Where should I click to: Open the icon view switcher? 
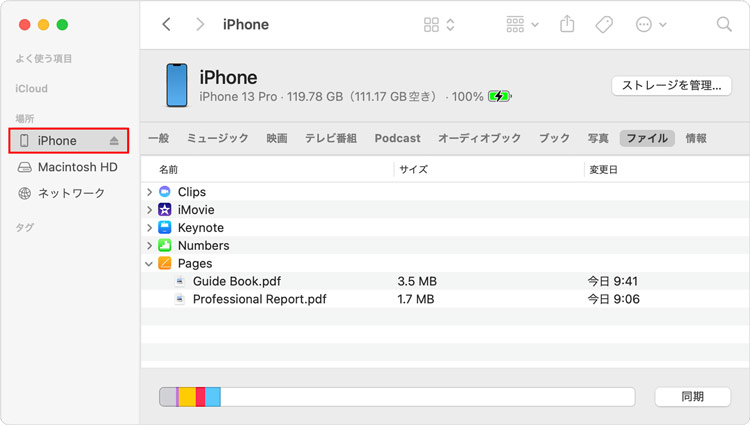[439, 24]
